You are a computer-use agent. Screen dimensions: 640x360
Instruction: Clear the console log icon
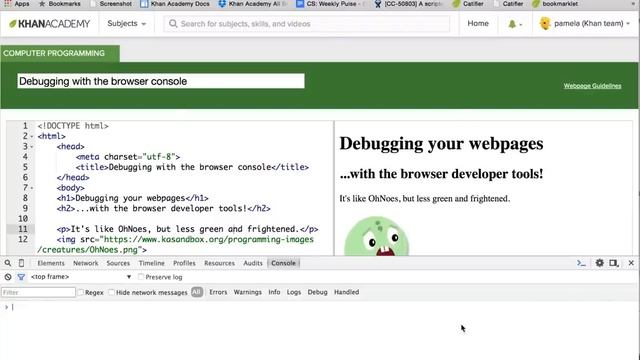pos(8,277)
